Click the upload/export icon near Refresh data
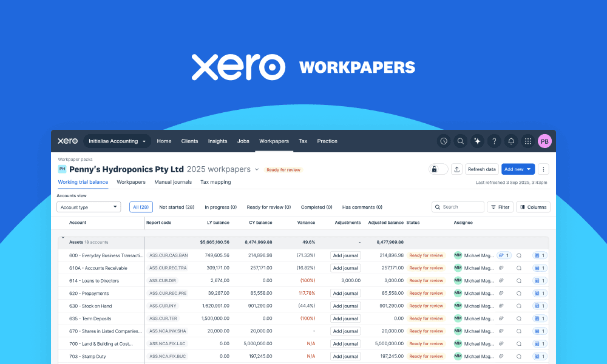The width and height of the screenshot is (607, 364). 456,169
